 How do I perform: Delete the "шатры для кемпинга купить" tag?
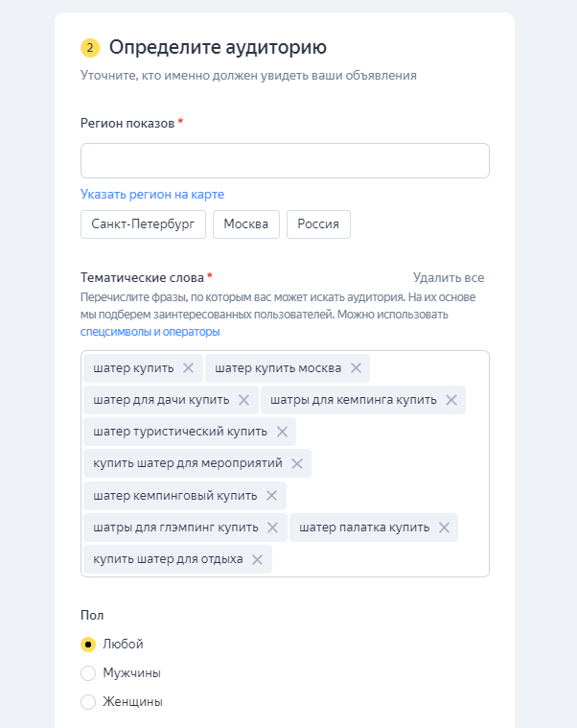click(x=451, y=400)
